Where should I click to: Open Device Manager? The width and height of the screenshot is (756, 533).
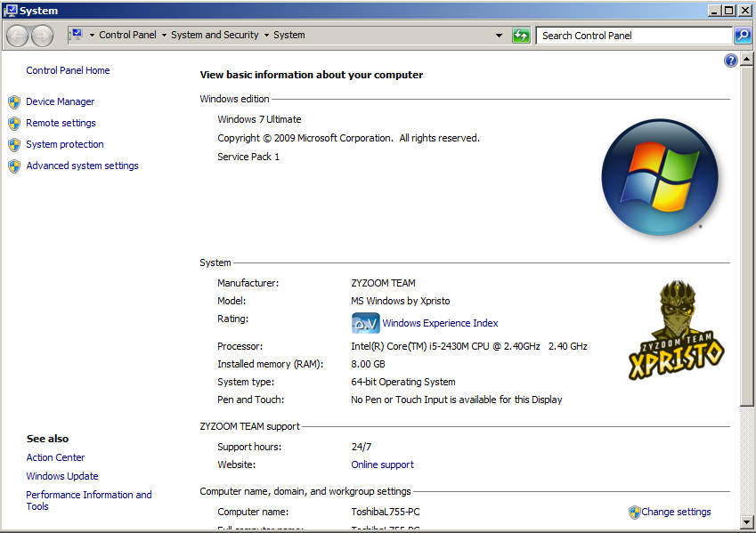click(61, 101)
